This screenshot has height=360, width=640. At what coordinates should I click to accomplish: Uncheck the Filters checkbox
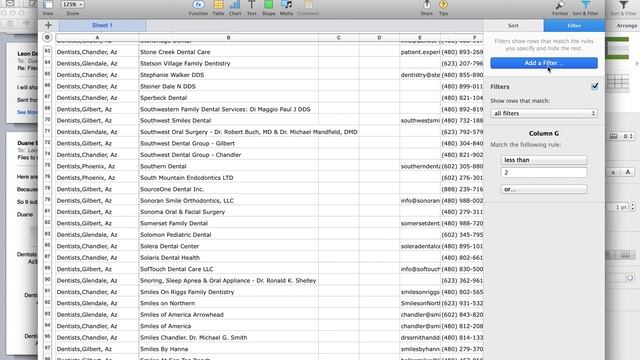click(595, 87)
